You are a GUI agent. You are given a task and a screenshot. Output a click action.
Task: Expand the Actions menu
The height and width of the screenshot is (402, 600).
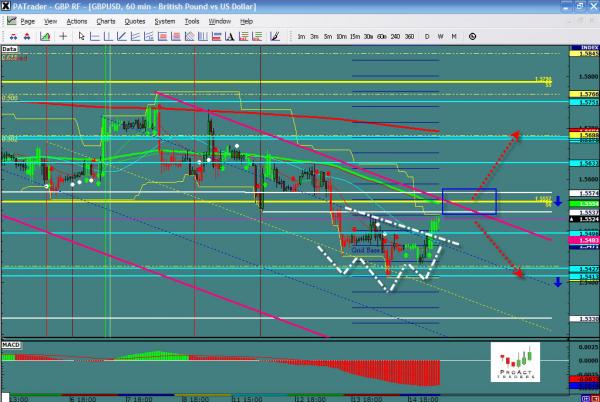click(76, 20)
